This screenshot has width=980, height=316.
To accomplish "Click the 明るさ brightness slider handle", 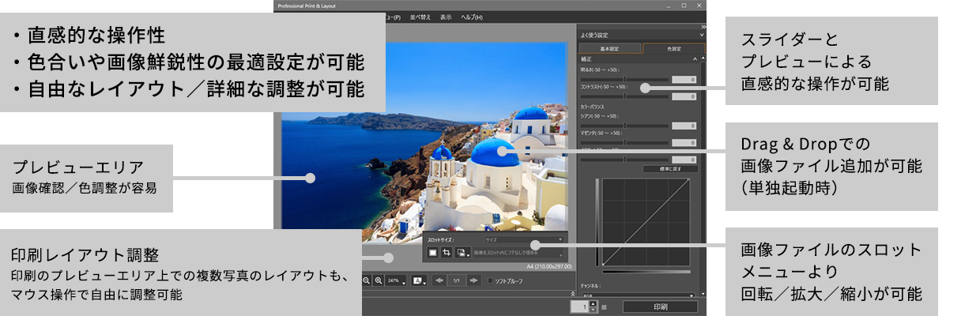I will click(625, 80).
